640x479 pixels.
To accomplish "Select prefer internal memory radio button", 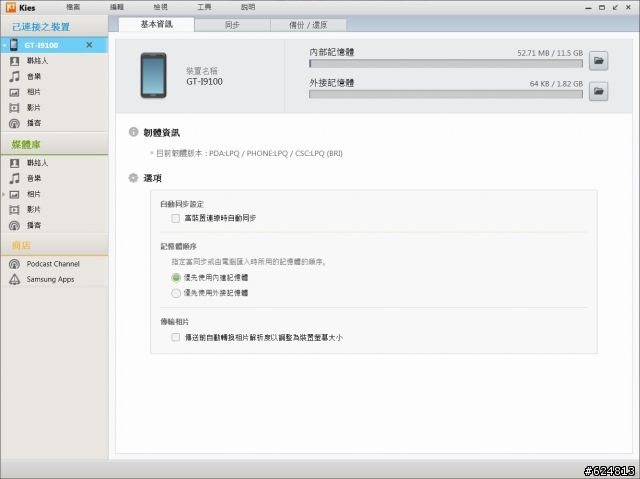I will [x=176, y=277].
